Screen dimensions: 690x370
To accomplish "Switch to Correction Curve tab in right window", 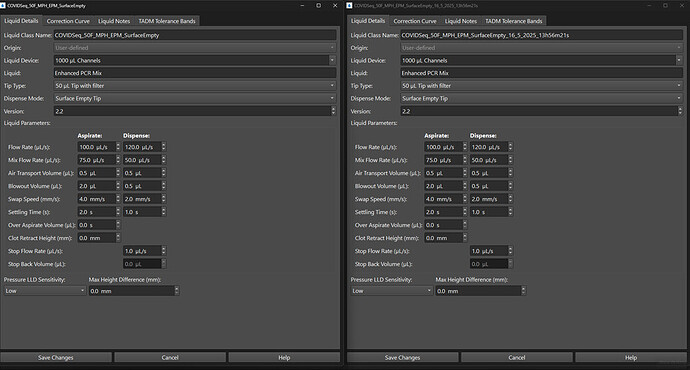I will click(415, 21).
